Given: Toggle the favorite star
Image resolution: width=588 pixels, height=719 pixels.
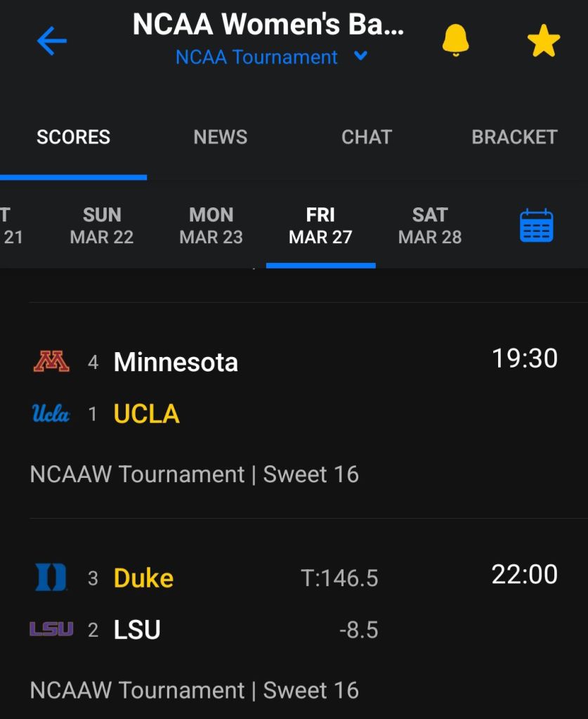Looking at the screenshot, I should click(543, 41).
